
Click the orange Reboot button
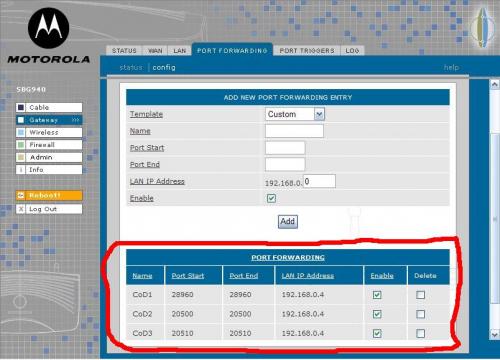coord(49,195)
